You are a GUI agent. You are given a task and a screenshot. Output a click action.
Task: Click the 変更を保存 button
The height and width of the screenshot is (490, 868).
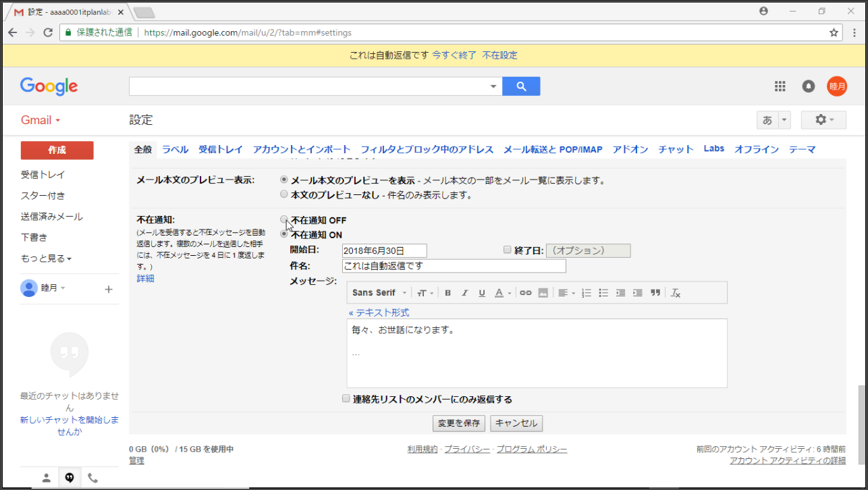[459, 423]
